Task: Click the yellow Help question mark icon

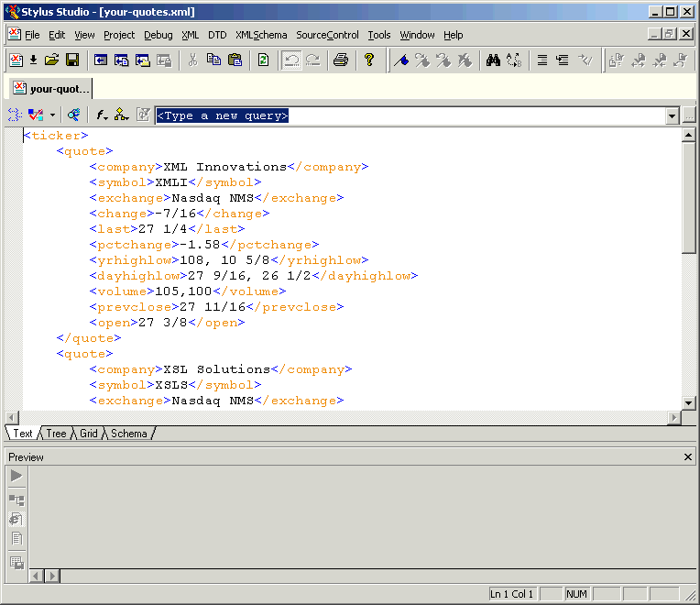Action: (x=369, y=60)
